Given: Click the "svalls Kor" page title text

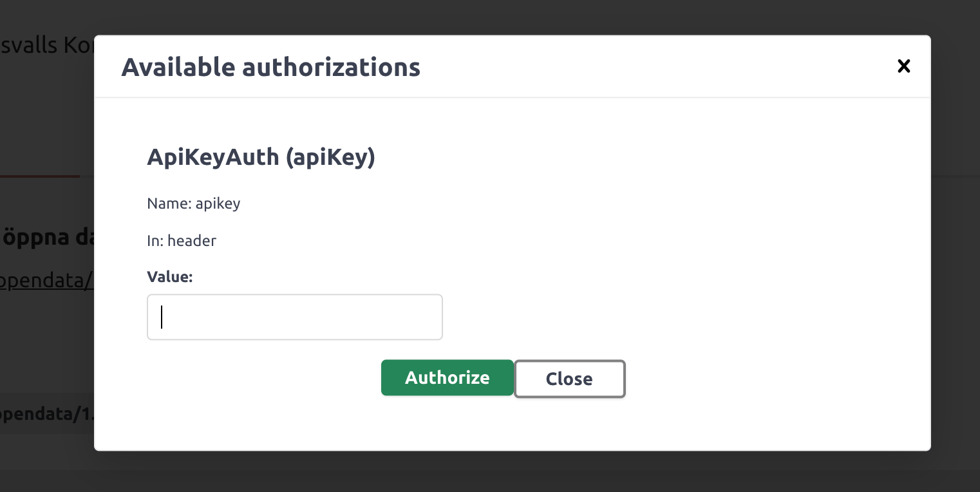Looking at the screenshot, I should coord(46,46).
